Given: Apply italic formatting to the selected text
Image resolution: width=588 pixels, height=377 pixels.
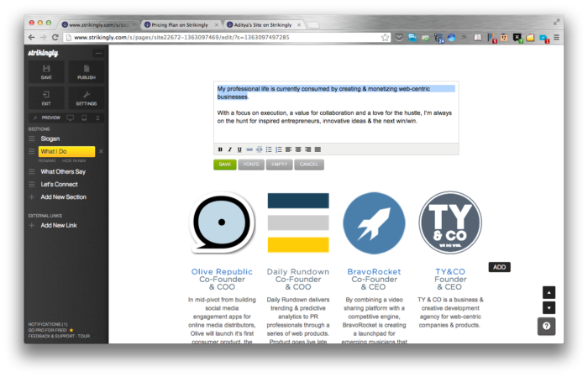Looking at the screenshot, I should tap(229, 149).
